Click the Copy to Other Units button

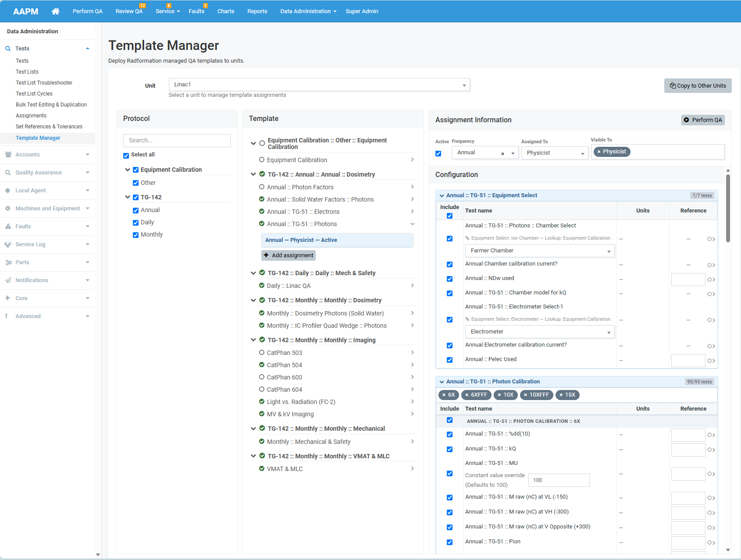point(698,86)
